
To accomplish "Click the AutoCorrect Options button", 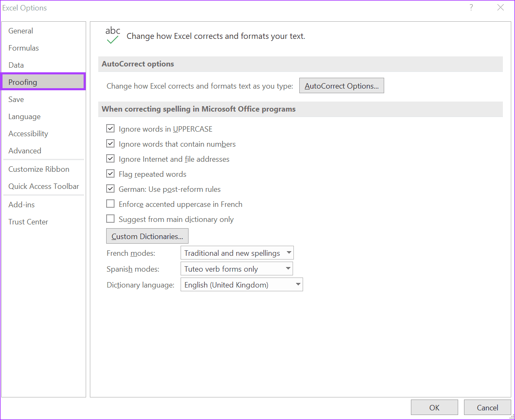I will click(342, 86).
